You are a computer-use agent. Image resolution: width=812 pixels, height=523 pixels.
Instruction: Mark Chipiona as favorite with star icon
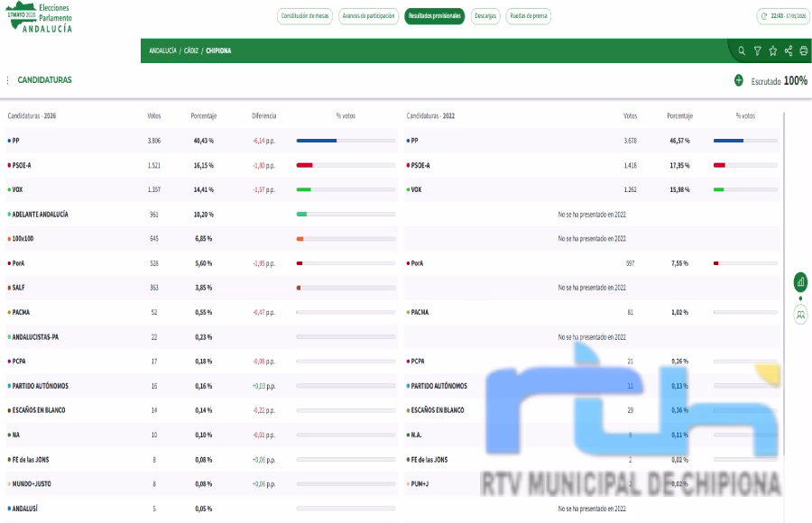[773, 50]
